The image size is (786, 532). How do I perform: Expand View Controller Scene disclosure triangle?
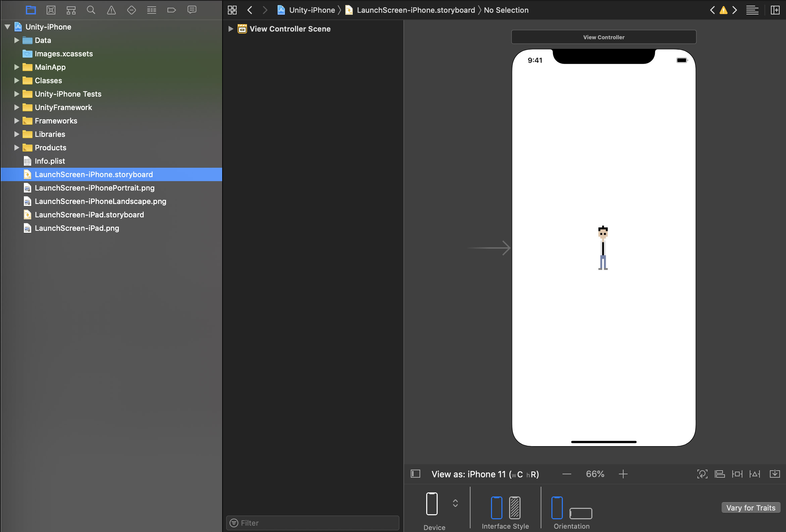231,29
